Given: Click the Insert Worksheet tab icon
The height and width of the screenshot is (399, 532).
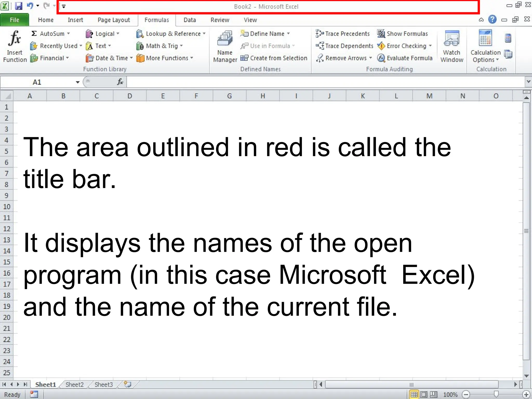Looking at the screenshot, I should (x=128, y=384).
